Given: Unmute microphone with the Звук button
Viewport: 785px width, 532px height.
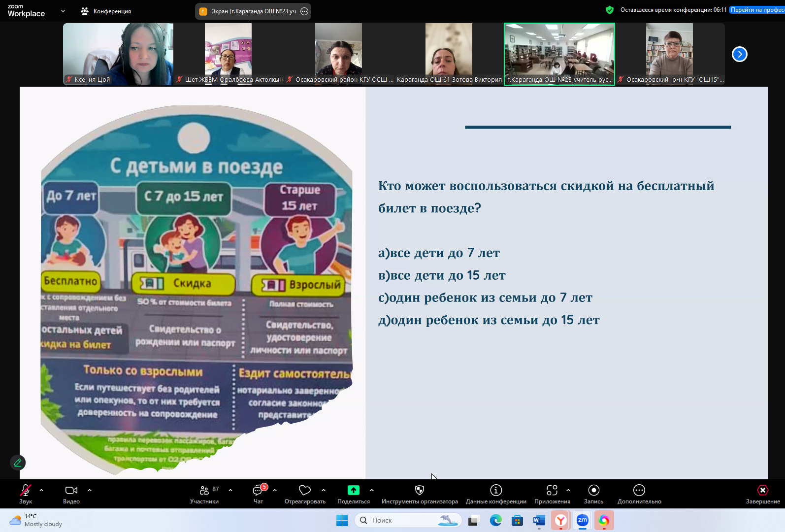Looking at the screenshot, I should tap(25, 494).
